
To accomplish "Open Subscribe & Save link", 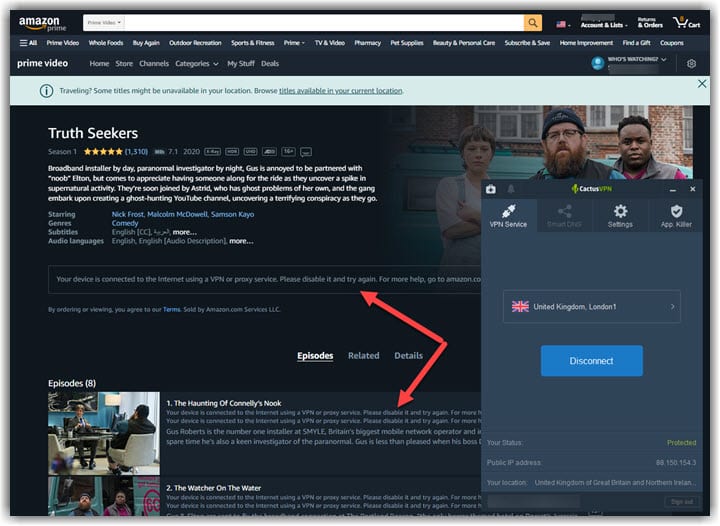I will (527, 43).
